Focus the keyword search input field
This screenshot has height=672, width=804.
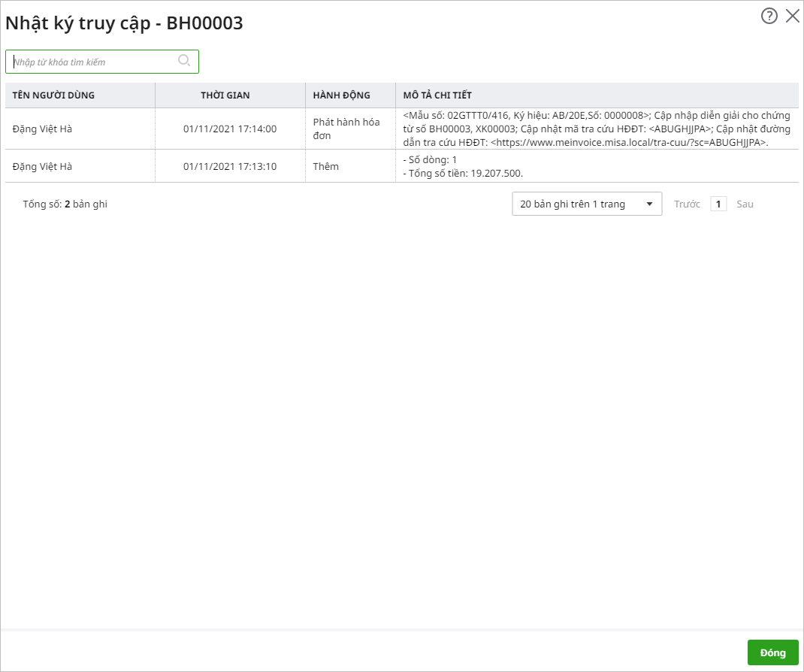coord(94,62)
